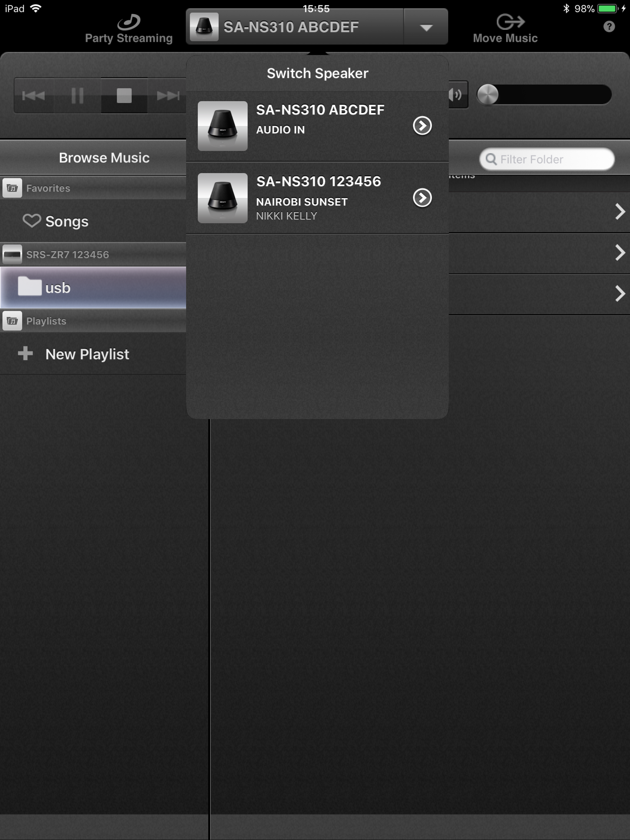The width and height of the screenshot is (630, 840).
Task: Open details arrow for SA-NS310 123456
Action: coord(422,198)
